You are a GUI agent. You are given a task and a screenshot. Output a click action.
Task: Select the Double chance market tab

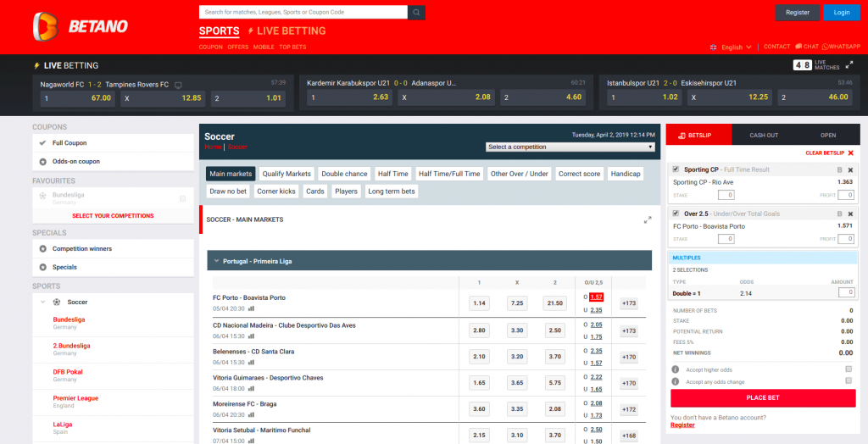[x=344, y=174]
